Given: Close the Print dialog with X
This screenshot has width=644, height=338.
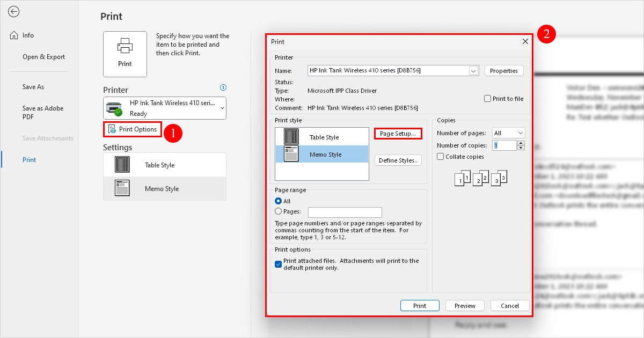Looking at the screenshot, I should (x=525, y=41).
